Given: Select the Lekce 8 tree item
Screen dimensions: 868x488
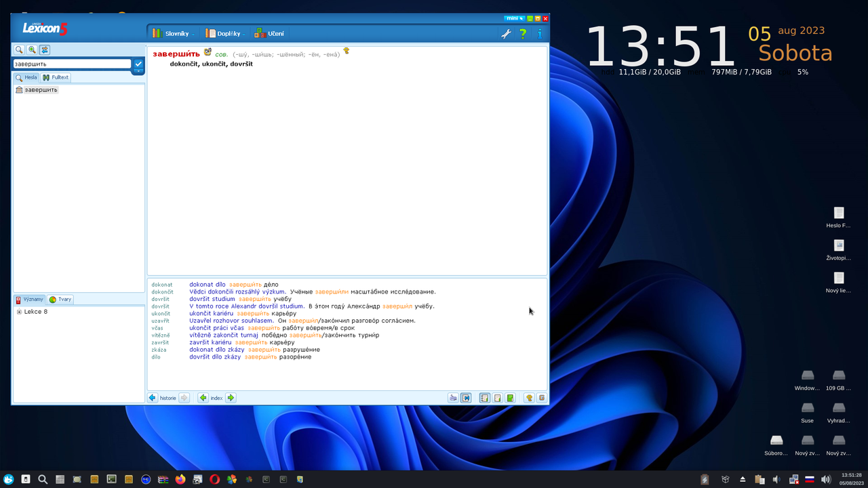Looking at the screenshot, I should click(x=36, y=312).
